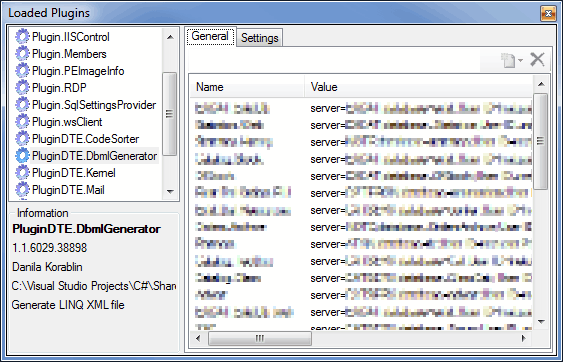The height and width of the screenshot is (362, 563).
Task: Click plugin list scroll down arrow
Action: click(x=170, y=191)
